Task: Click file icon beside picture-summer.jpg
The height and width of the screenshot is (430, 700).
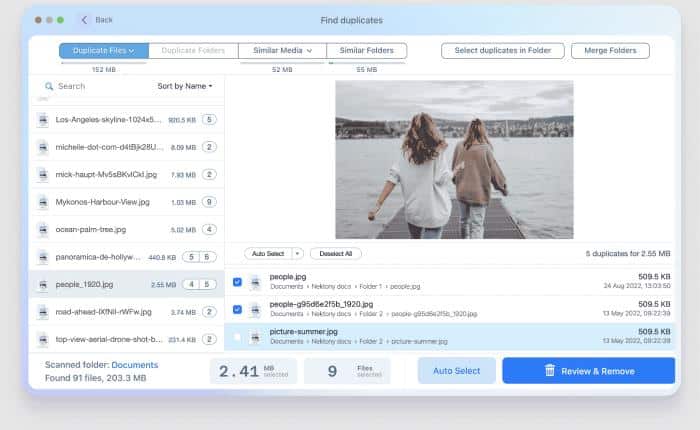Action: click(255, 337)
